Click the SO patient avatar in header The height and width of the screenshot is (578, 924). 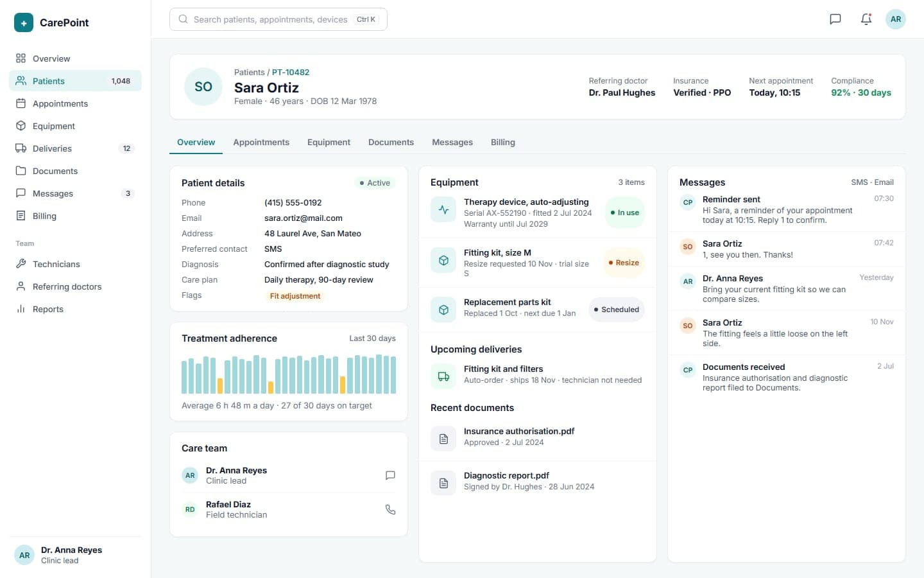tap(203, 87)
